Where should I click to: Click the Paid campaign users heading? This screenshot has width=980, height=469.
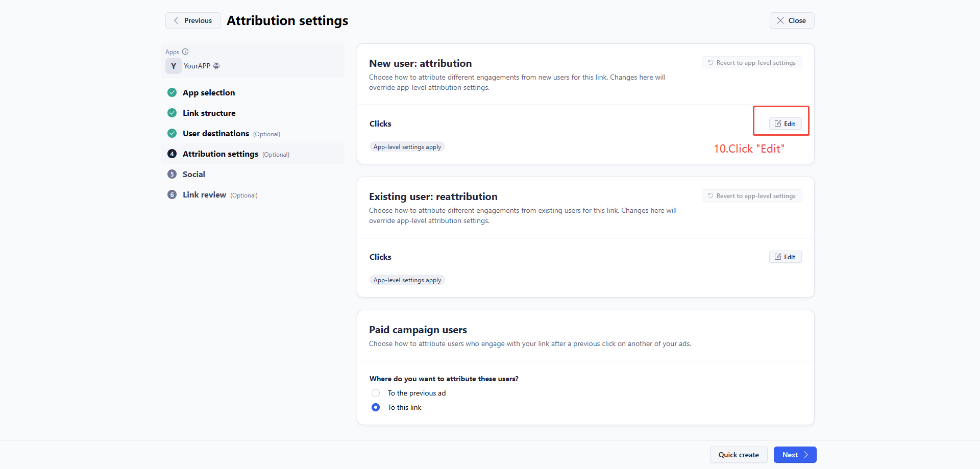418,330
